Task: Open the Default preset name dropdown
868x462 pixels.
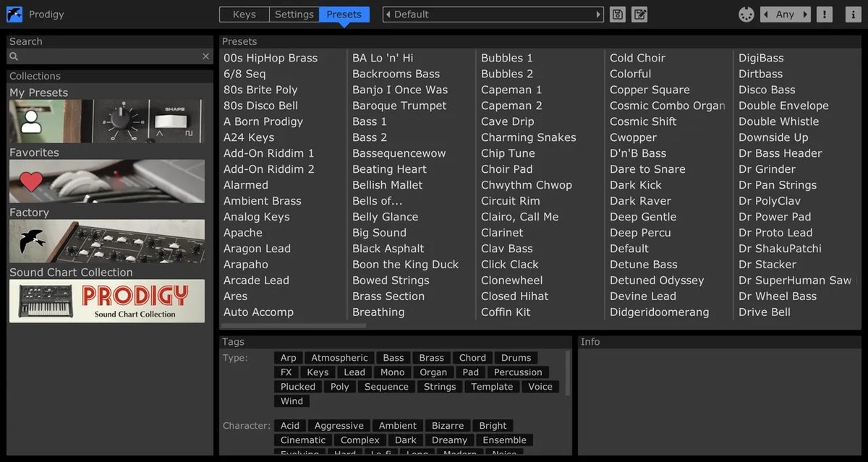Action: (493, 14)
